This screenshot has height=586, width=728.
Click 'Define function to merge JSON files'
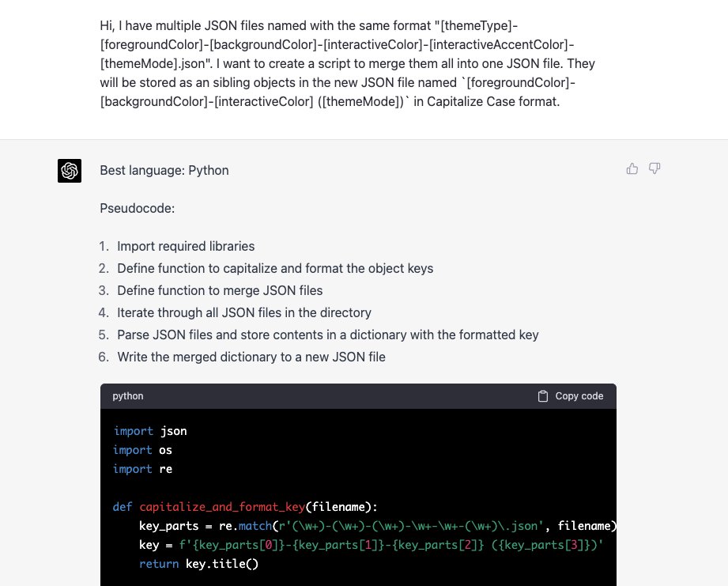[220, 291]
